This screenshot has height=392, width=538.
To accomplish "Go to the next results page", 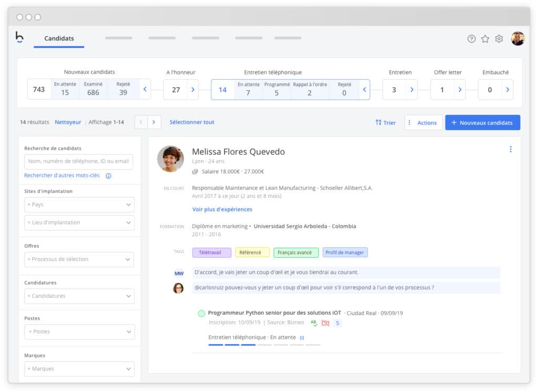I will pos(154,122).
